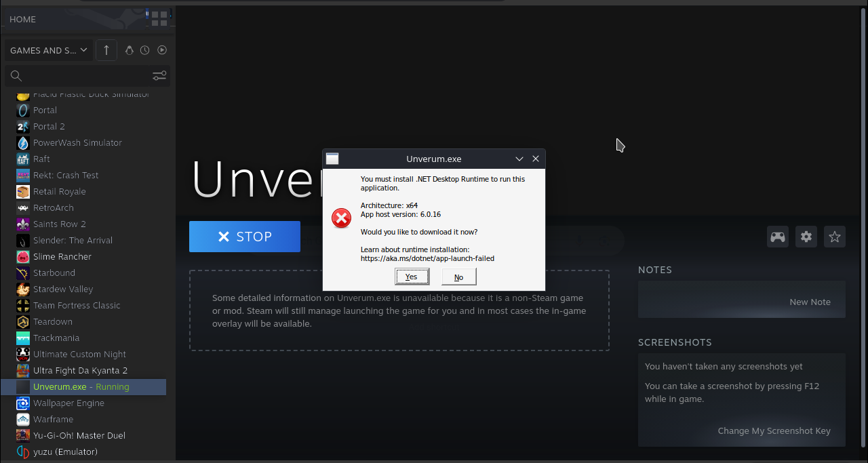The image size is (868, 463).
Task: Click 'Architecture: x64' text
Action: coord(389,205)
